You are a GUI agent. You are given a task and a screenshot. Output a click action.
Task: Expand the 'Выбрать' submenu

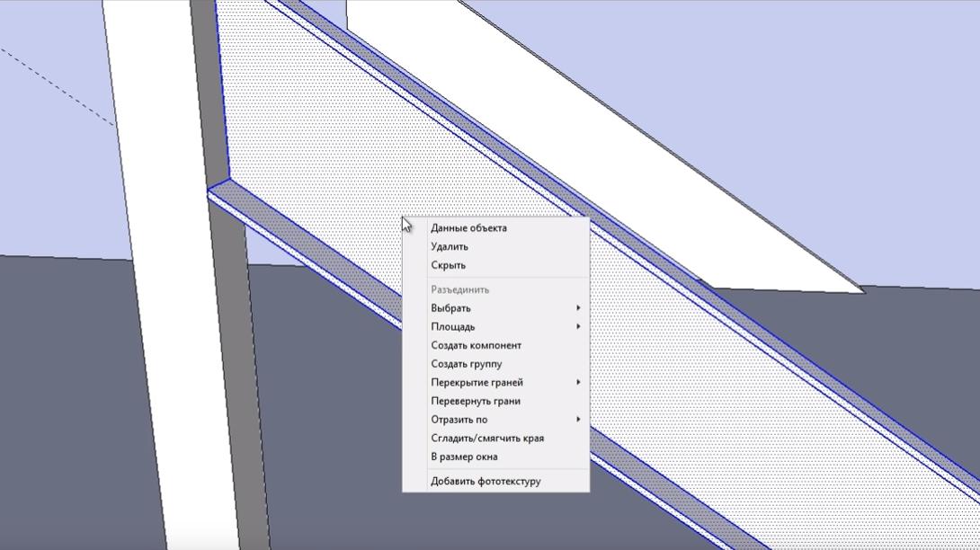[450, 308]
